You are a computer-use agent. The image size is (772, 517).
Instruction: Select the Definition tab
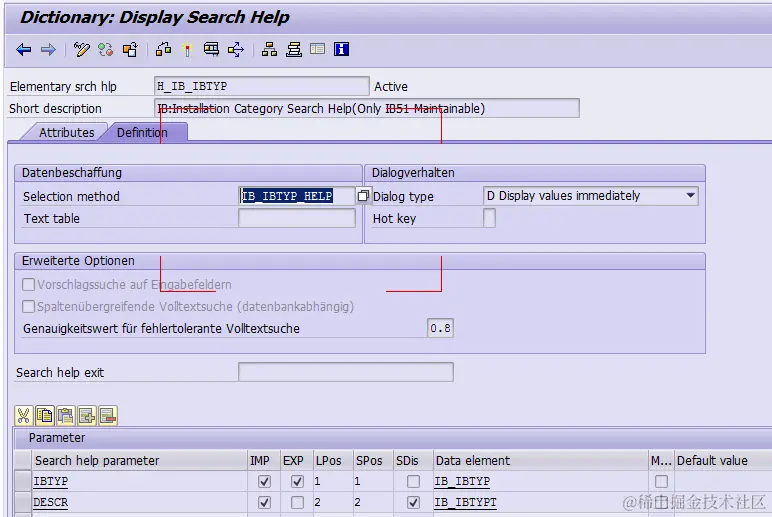[x=142, y=132]
